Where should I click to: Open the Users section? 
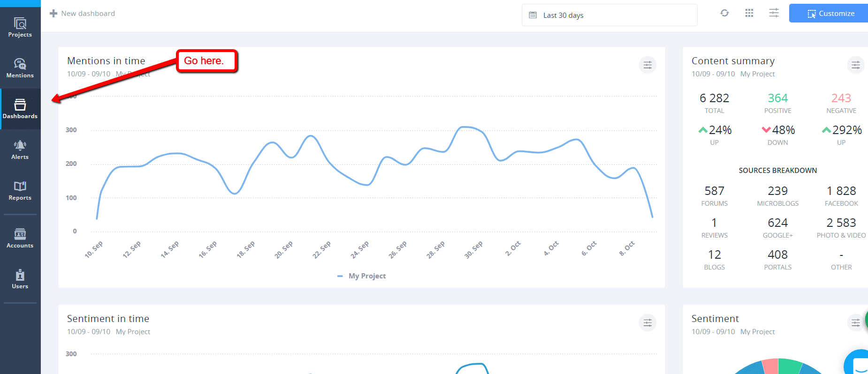20,279
